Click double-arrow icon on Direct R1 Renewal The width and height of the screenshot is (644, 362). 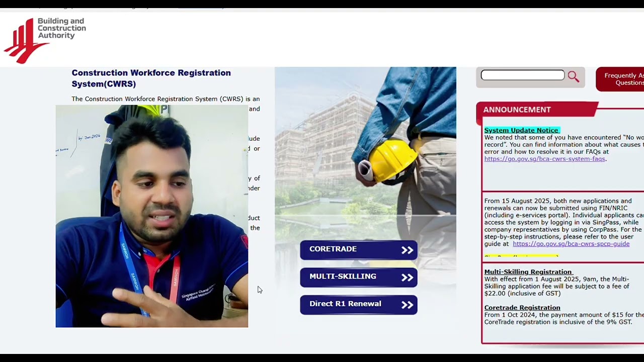coord(407,305)
